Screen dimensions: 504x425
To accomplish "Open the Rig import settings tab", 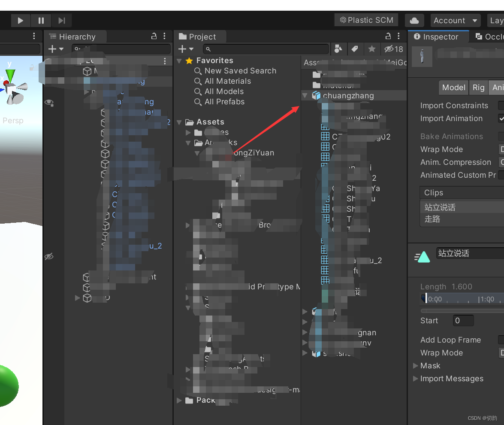I will click(x=478, y=88).
